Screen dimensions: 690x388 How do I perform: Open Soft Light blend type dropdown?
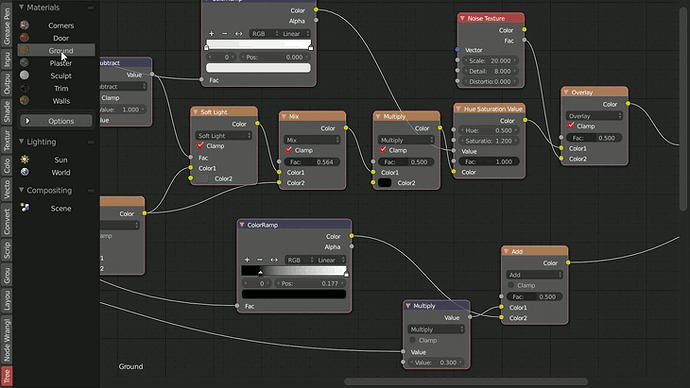224,135
